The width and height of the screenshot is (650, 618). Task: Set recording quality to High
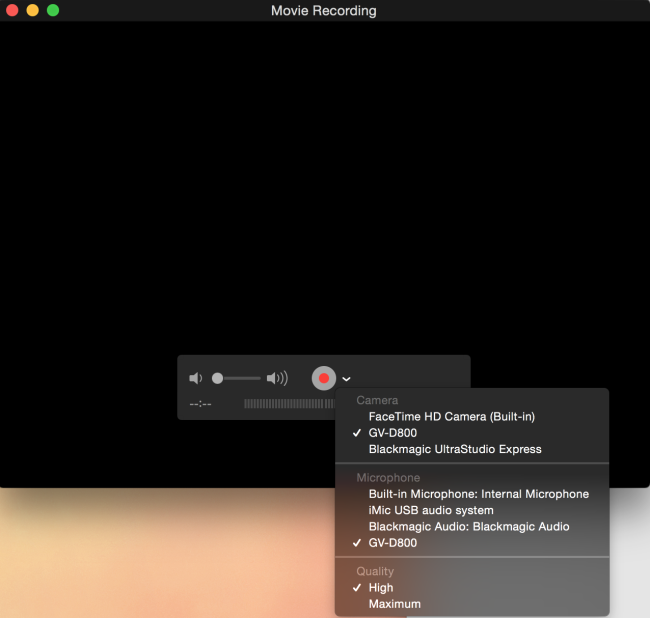click(x=380, y=588)
